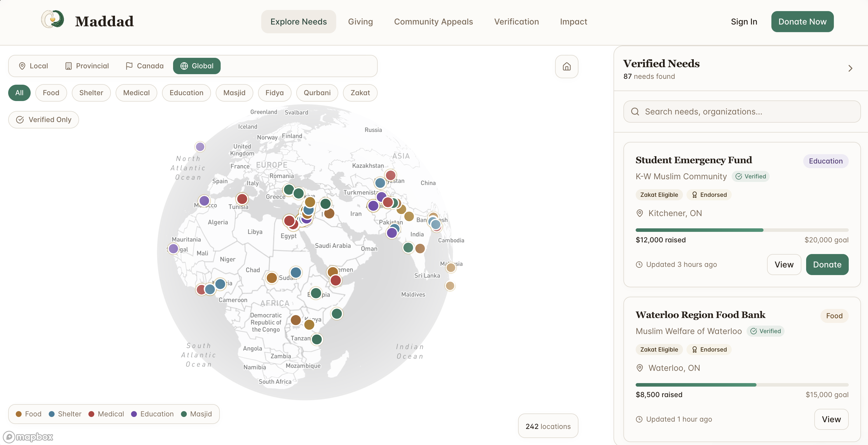This screenshot has width=868, height=445.
Task: Open the Community Appeals nav item
Action: [x=433, y=22]
